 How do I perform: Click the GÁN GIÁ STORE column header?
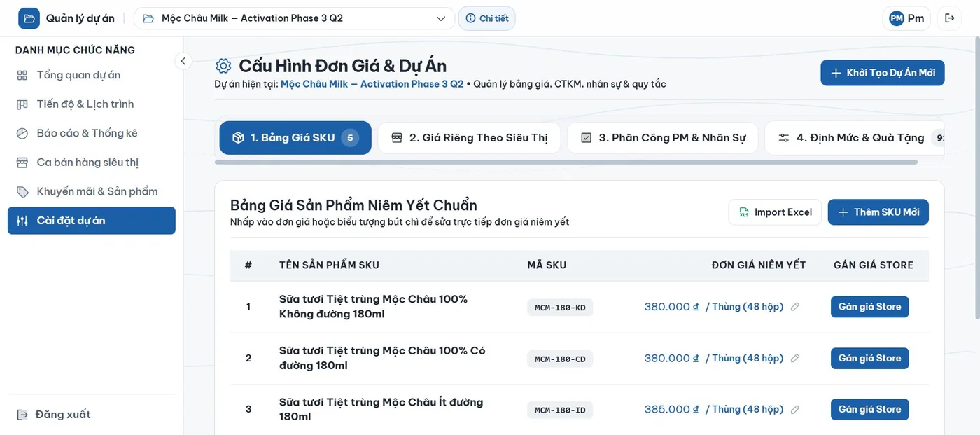click(874, 265)
